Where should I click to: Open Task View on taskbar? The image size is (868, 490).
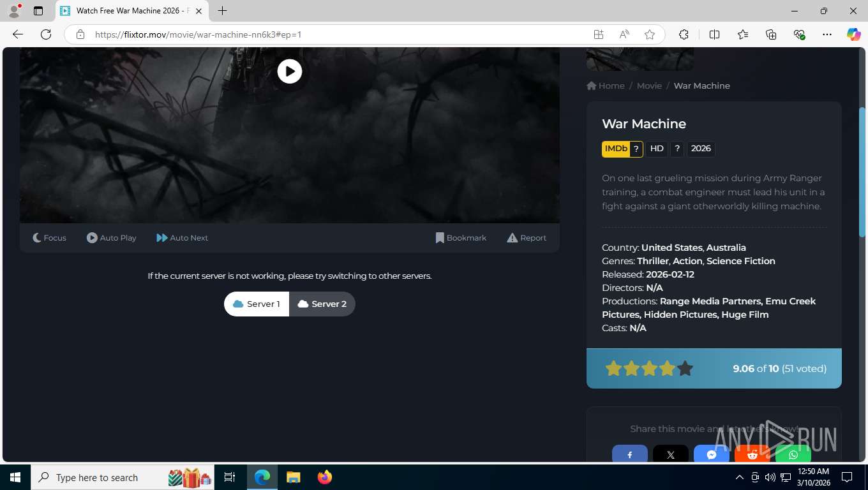point(230,477)
